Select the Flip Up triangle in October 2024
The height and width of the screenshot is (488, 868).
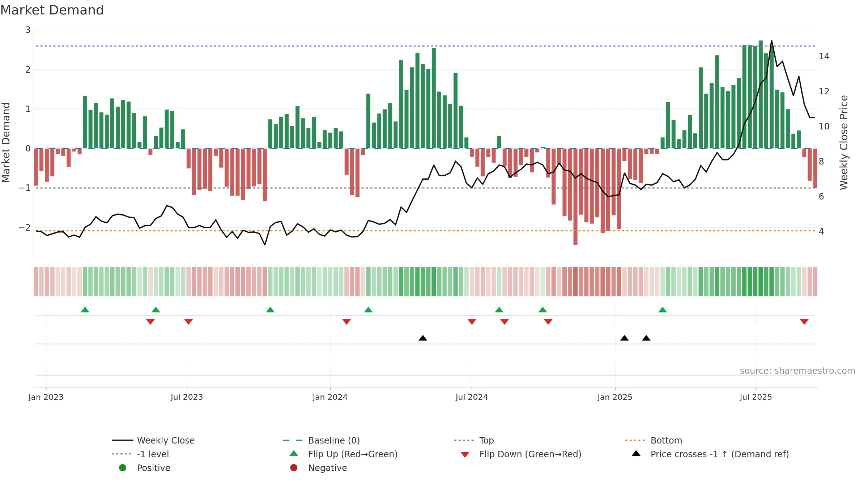pos(542,310)
